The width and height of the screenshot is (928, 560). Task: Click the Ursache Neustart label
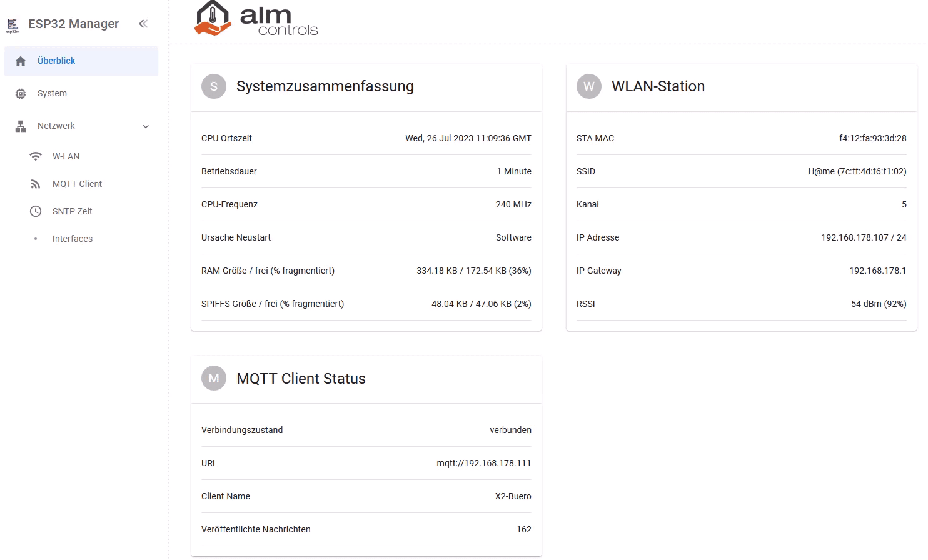(236, 237)
